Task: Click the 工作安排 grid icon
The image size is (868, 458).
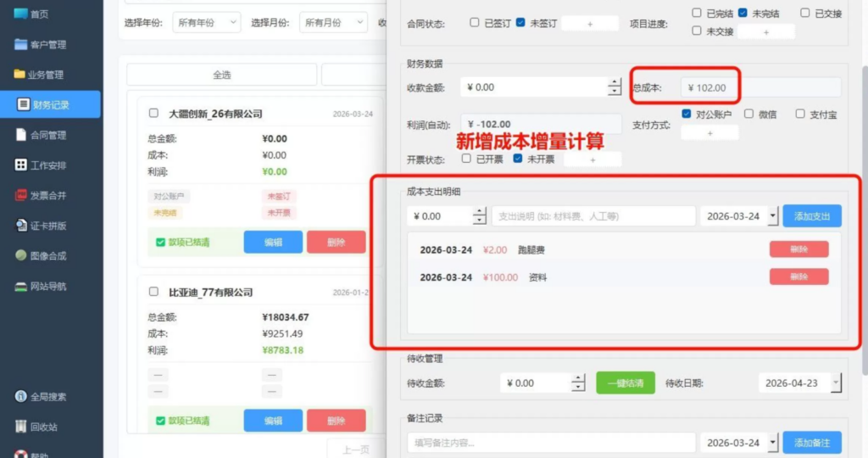Action: click(x=20, y=165)
